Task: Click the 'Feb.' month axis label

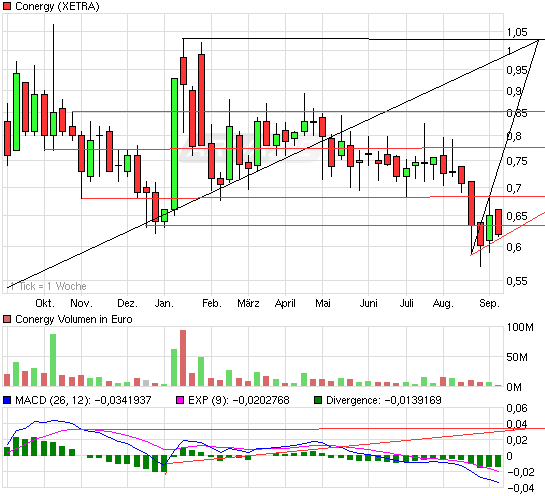Action: [x=212, y=303]
